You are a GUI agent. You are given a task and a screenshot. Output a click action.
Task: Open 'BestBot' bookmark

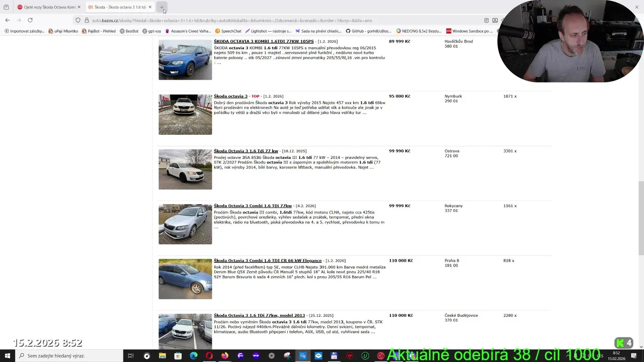pyautogui.click(x=129, y=31)
